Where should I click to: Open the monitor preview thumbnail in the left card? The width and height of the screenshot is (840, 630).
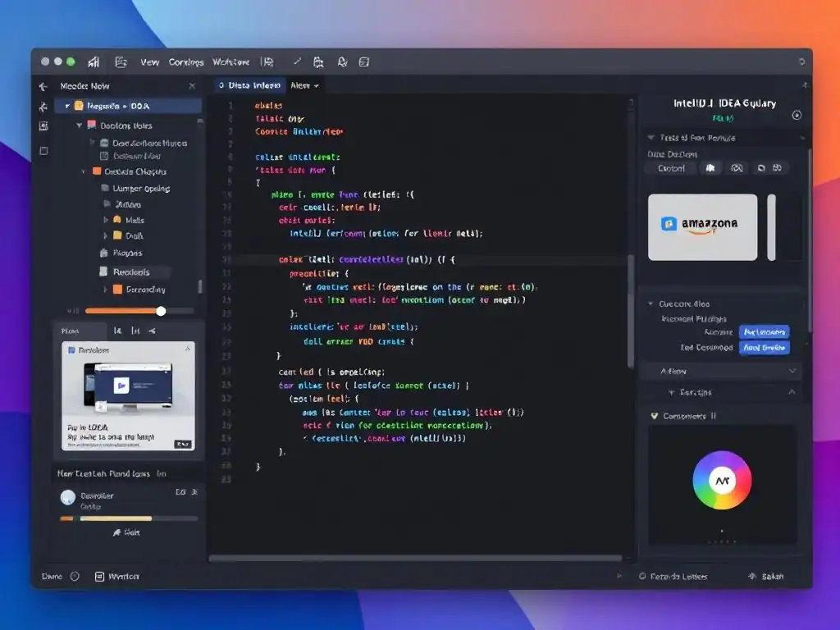pos(128,386)
